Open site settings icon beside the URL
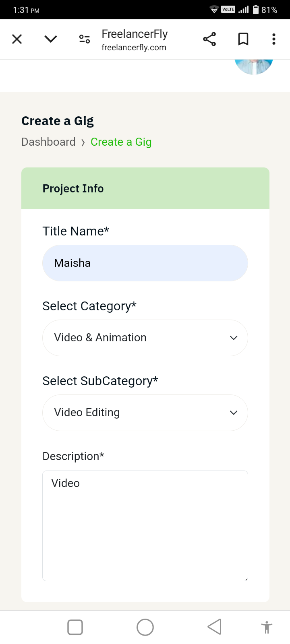Screen dimensions: 290x644 tap(85, 39)
